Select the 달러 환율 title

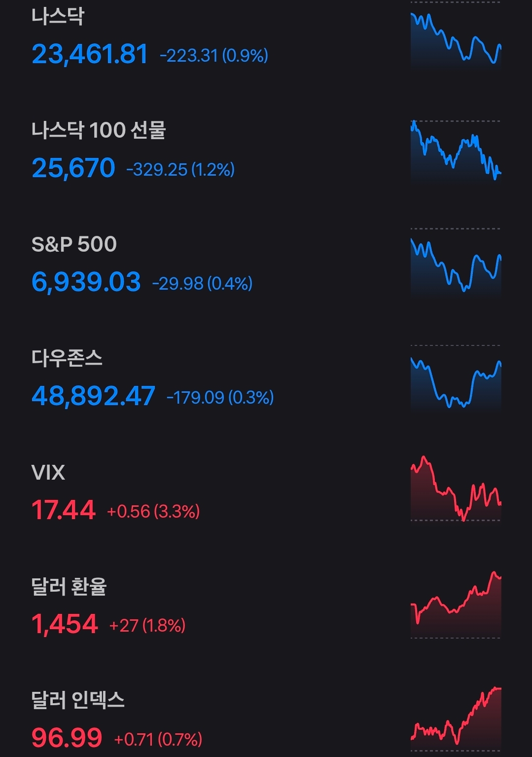[x=69, y=587]
